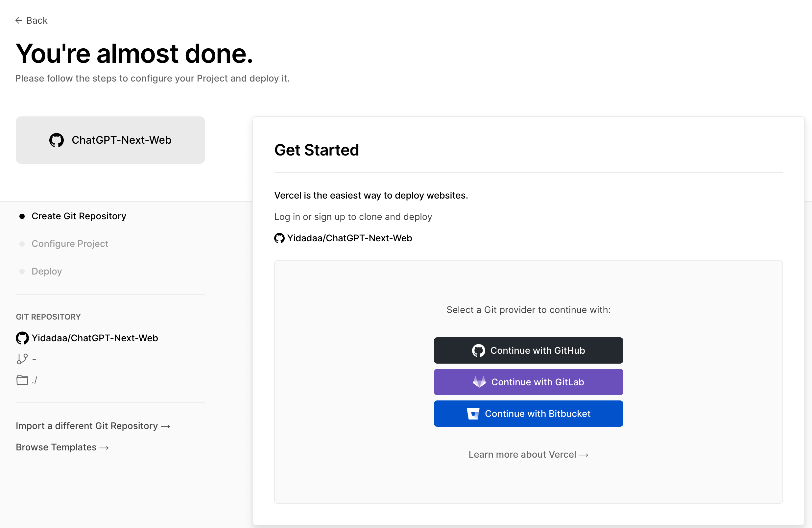Viewport: 812px width, 528px height.
Task: Browse Templates link in left panel
Action: pos(63,447)
